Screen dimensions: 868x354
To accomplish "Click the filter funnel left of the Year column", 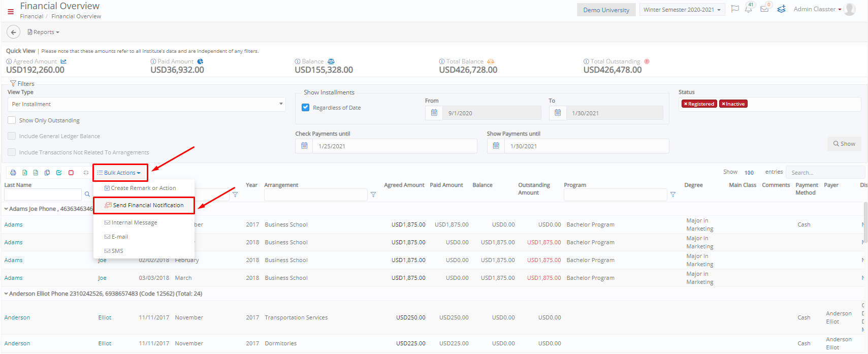I will coord(235,195).
